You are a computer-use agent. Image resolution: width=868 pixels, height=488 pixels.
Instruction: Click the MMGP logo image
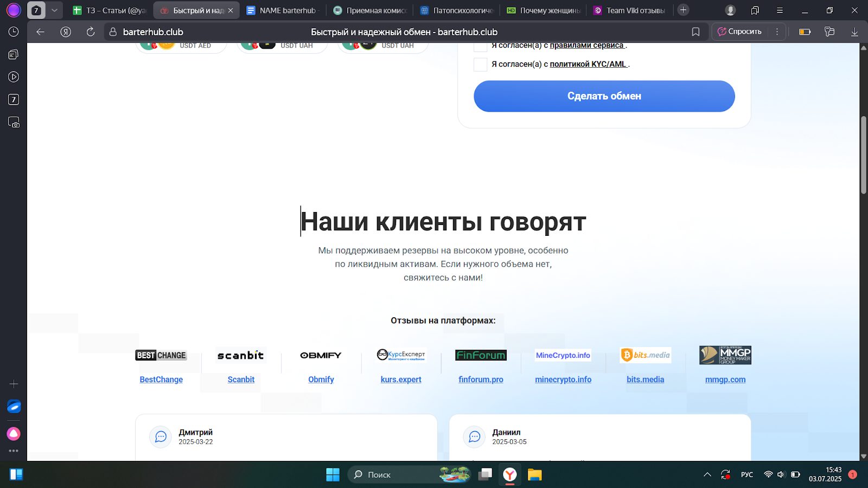point(725,355)
